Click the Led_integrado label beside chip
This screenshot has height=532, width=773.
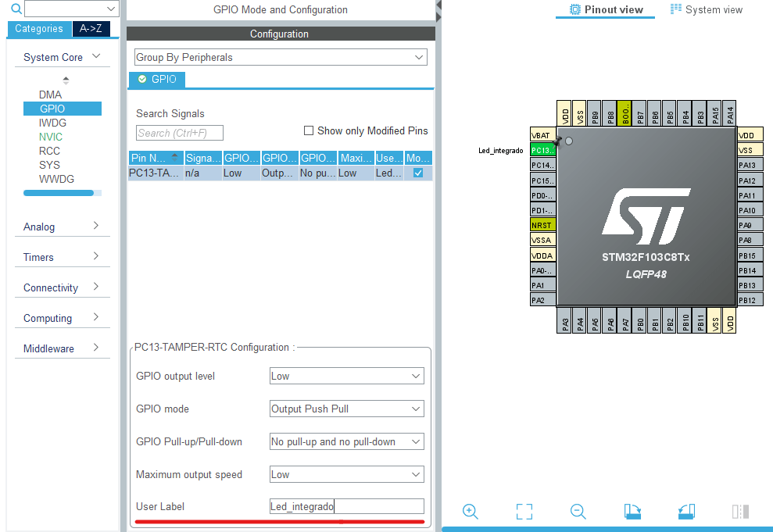coord(500,150)
